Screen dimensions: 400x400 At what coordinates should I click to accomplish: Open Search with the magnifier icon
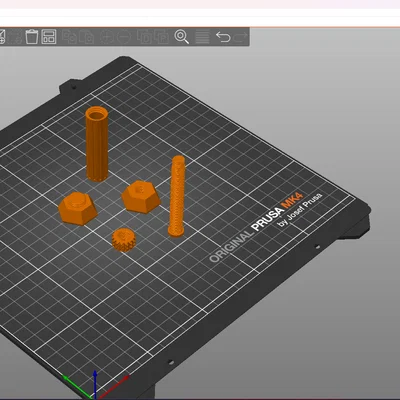pos(182,37)
